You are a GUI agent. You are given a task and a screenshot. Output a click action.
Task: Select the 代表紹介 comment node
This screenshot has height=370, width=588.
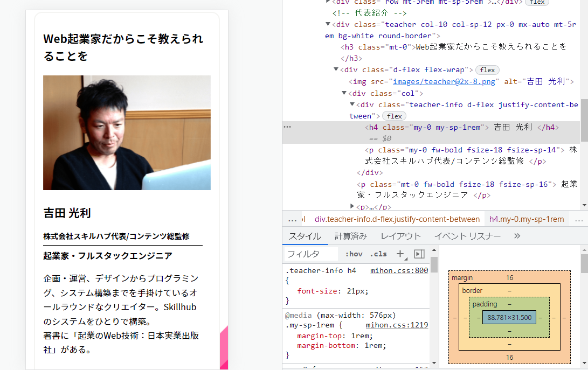(x=369, y=13)
